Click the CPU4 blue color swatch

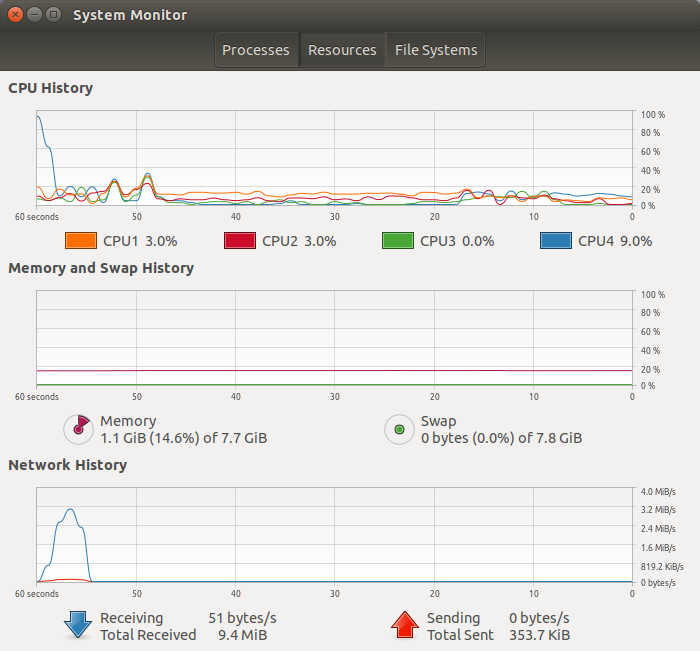point(556,241)
